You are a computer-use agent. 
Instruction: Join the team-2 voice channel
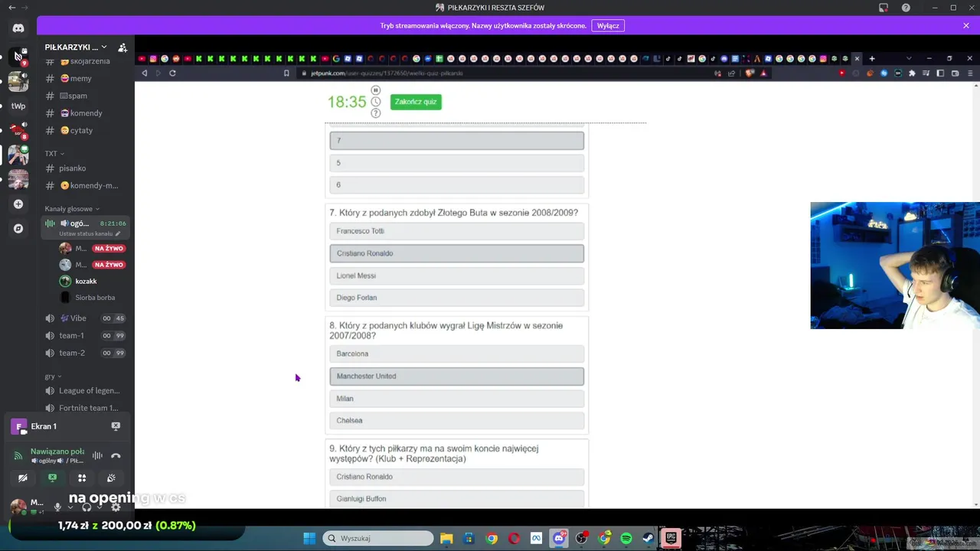84,353
